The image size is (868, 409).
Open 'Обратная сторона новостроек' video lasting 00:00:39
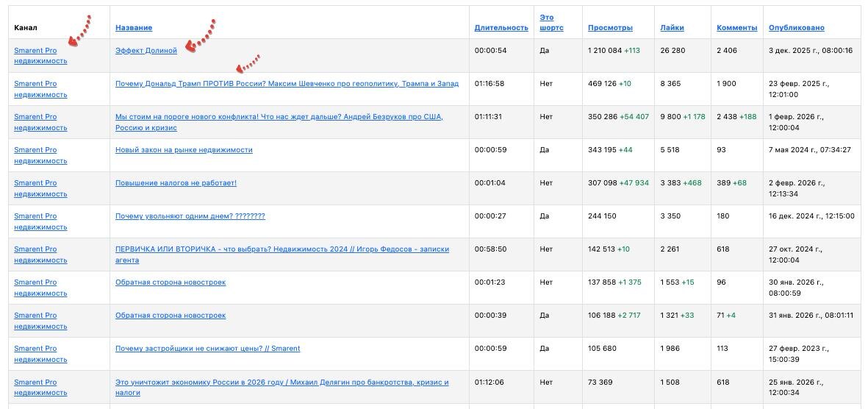click(x=171, y=316)
